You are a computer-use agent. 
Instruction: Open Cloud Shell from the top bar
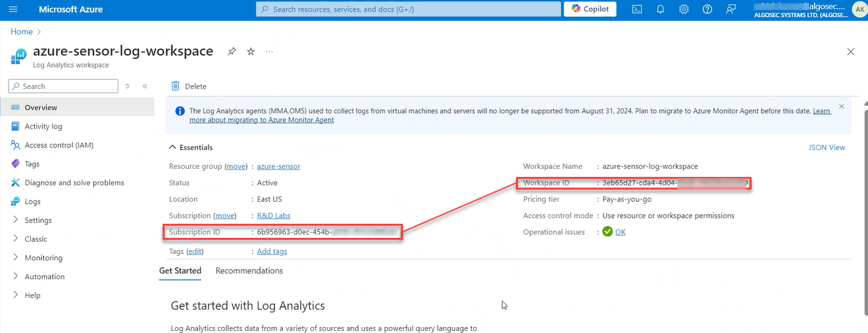pos(637,9)
